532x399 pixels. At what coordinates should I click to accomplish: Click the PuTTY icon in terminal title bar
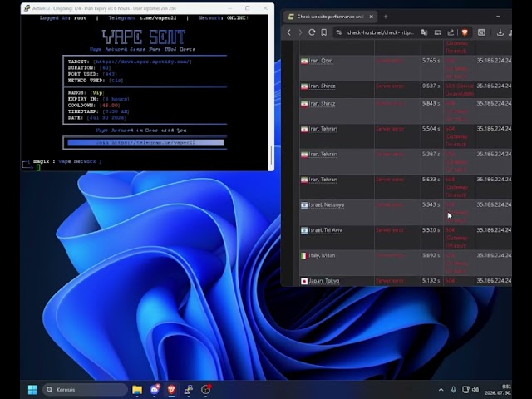pos(27,8)
